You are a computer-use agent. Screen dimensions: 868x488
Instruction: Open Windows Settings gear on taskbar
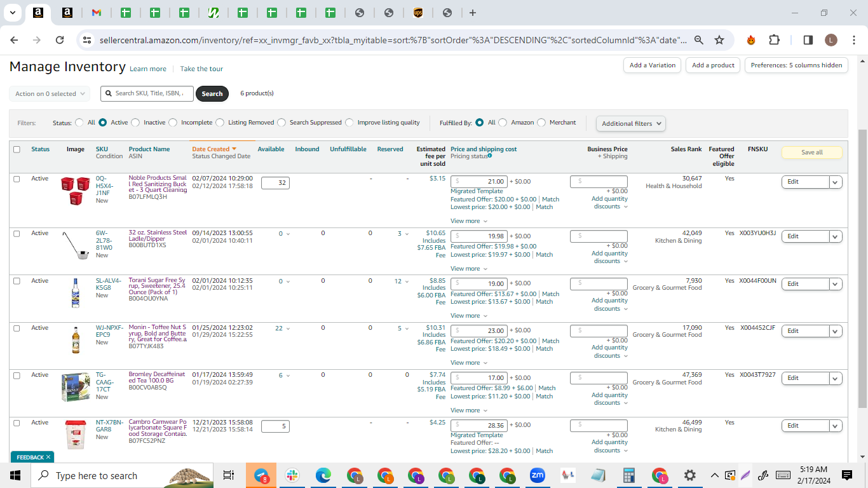[x=690, y=475]
